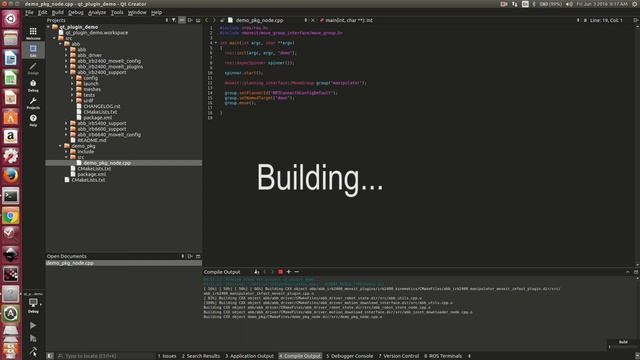Open the Version Control tab
The width and height of the screenshot is (640, 360).
(x=399, y=356)
